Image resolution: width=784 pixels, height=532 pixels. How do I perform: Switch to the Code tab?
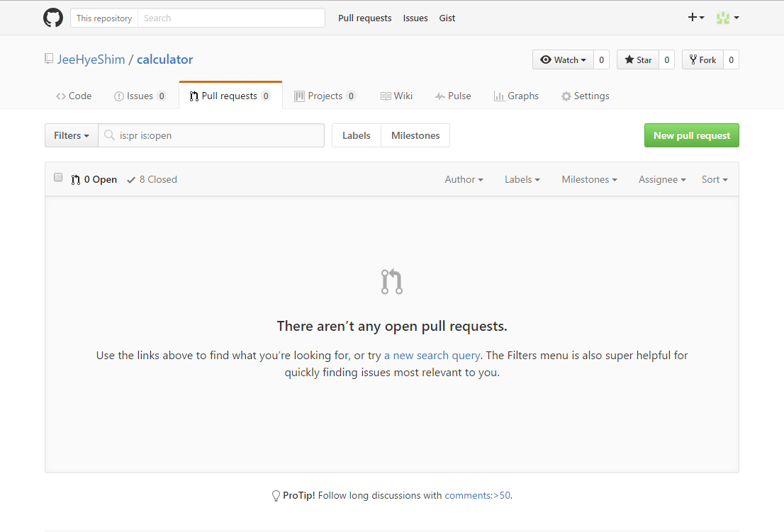74,96
